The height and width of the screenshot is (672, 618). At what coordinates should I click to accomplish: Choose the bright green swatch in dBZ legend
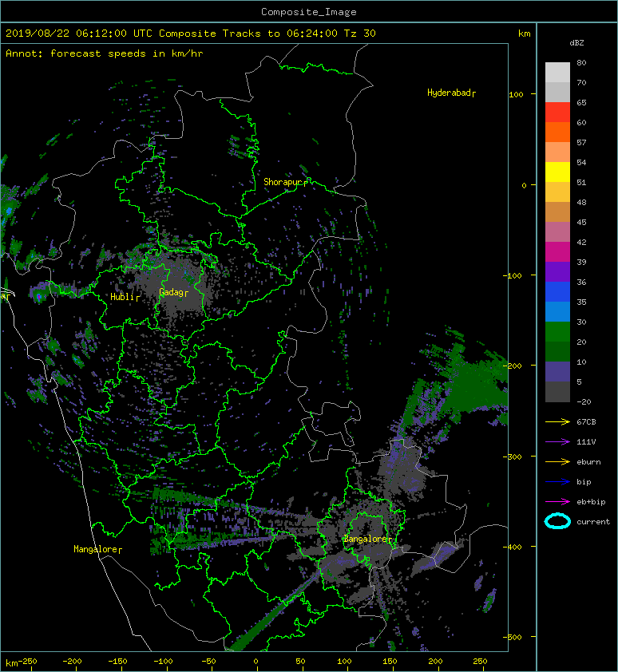(557, 332)
